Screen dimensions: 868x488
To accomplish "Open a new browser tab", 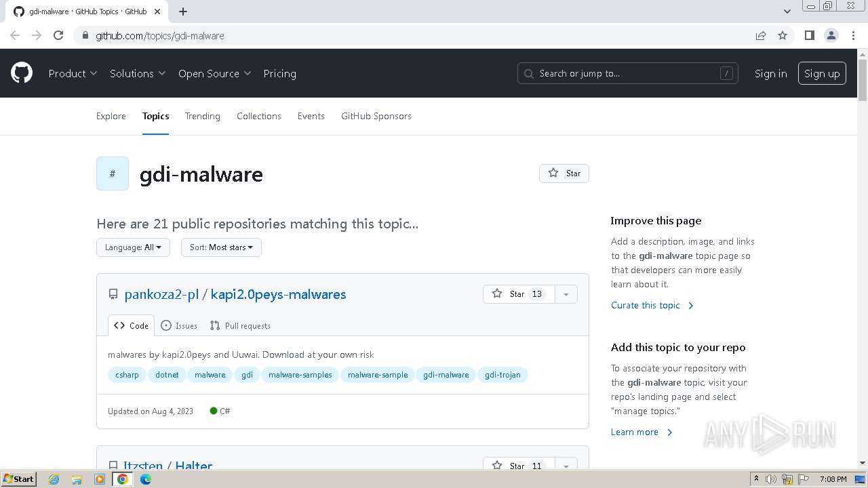I will [183, 12].
